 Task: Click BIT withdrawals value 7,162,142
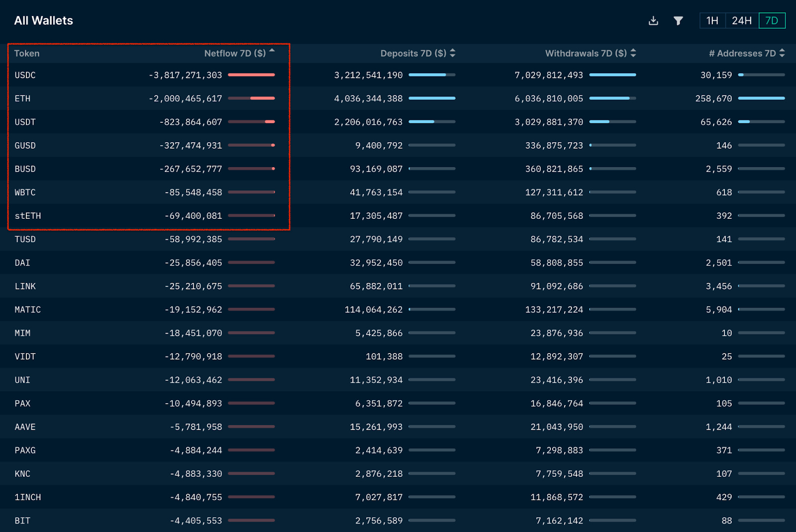pos(559,521)
